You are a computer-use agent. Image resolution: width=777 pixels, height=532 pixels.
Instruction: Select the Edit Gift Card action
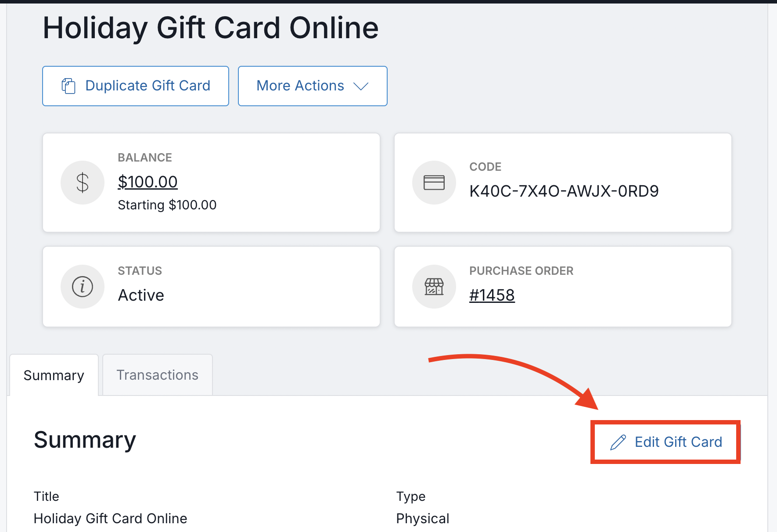pyautogui.click(x=664, y=442)
